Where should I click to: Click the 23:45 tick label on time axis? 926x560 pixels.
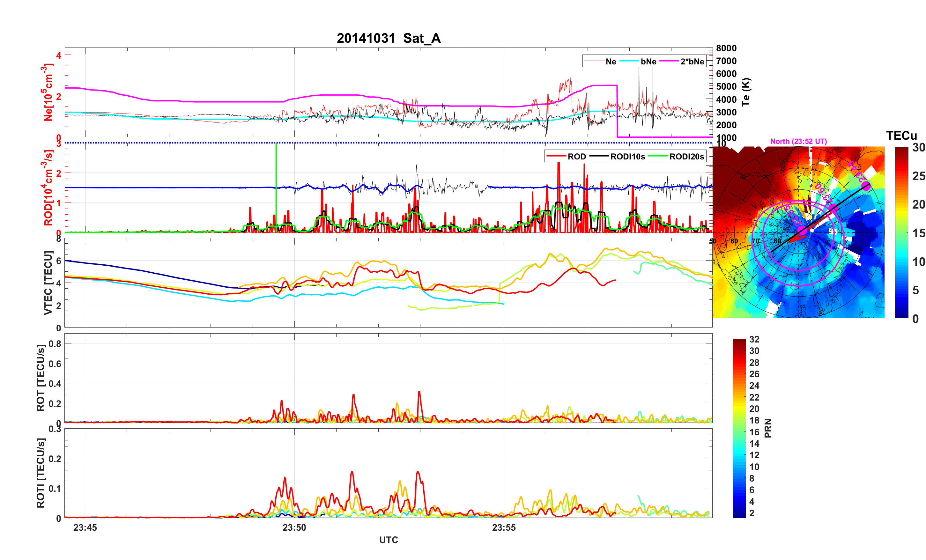tap(85, 527)
